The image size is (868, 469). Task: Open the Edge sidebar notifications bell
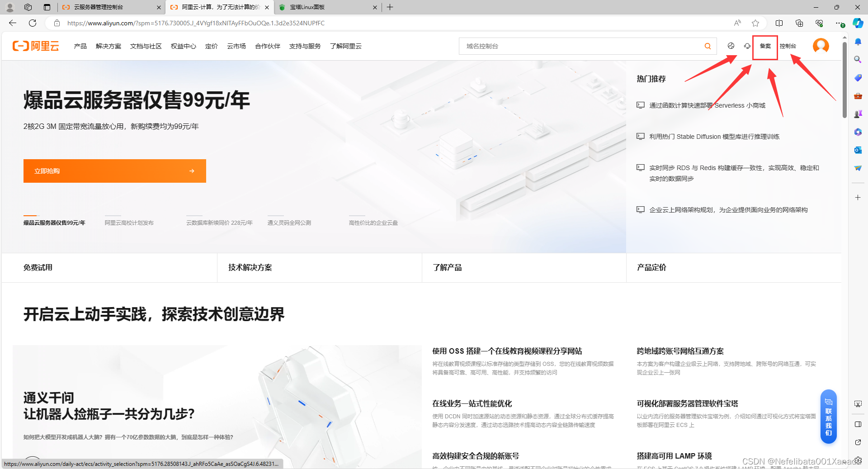tap(858, 42)
